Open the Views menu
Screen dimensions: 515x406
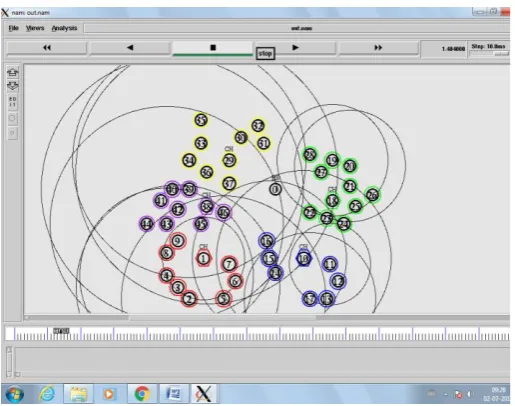pyautogui.click(x=35, y=28)
